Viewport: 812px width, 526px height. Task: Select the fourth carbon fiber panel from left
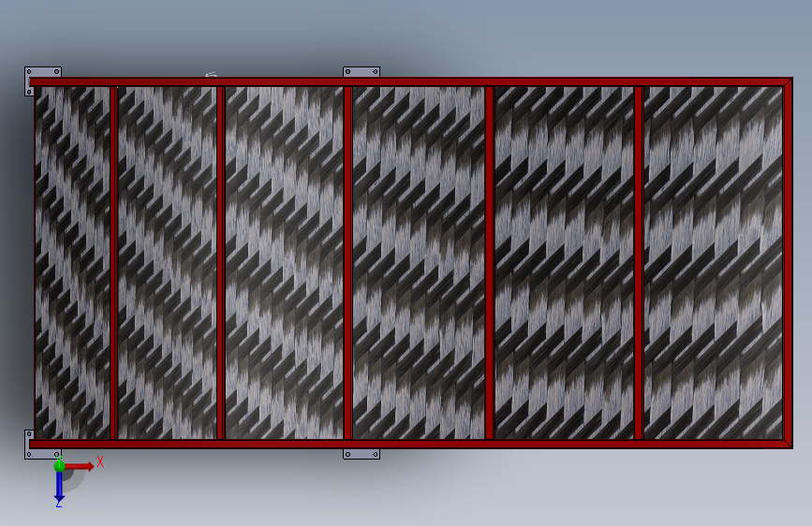[419, 263]
